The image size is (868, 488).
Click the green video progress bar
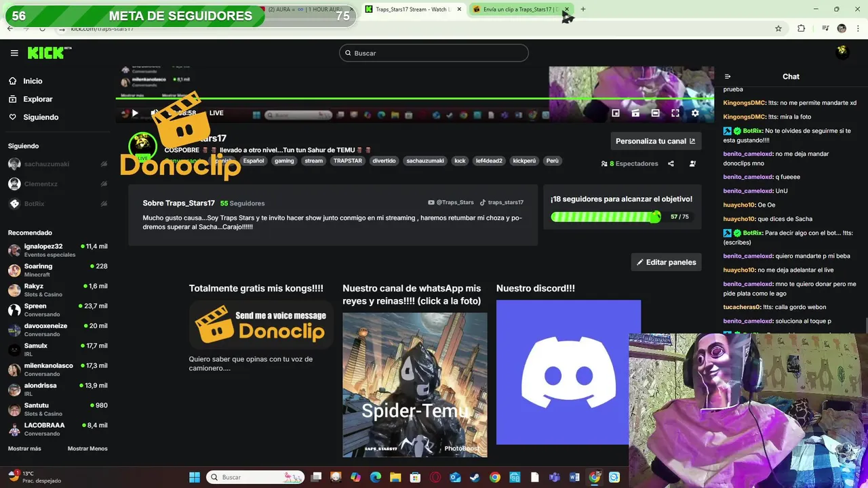pos(414,99)
